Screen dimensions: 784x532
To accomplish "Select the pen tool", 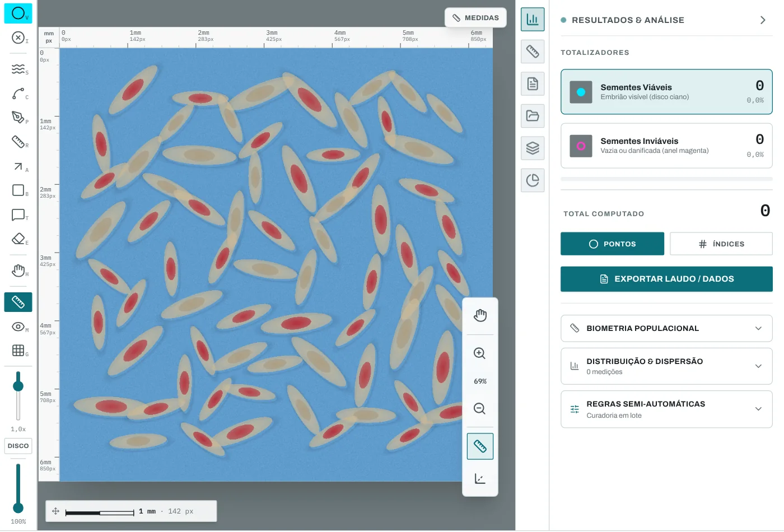I will pos(18,118).
